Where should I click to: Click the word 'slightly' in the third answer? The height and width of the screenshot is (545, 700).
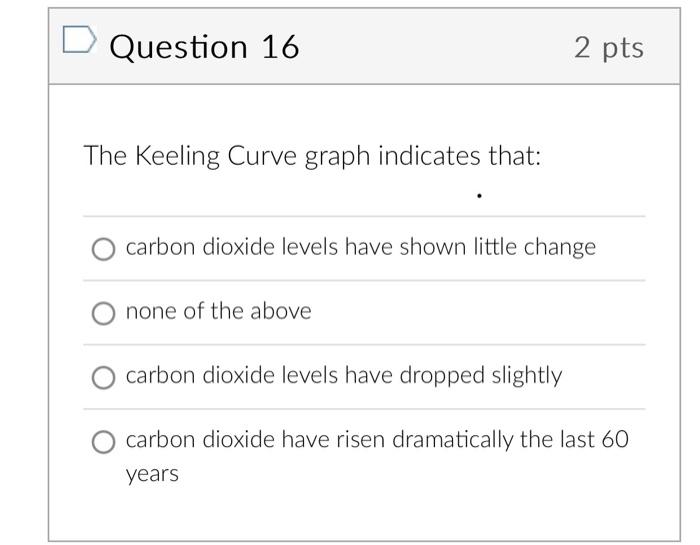click(526, 376)
